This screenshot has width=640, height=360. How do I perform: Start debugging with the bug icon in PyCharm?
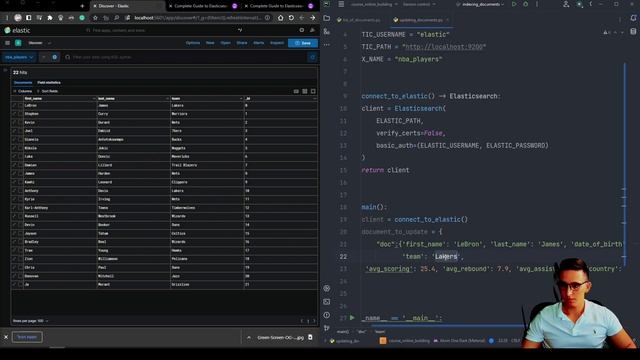pyautogui.click(x=525, y=4)
